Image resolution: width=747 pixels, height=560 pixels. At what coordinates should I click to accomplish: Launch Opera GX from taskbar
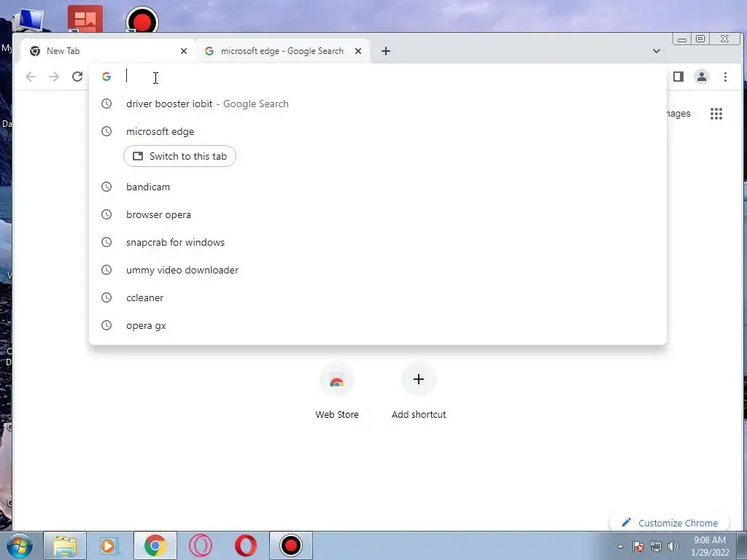pyautogui.click(x=201, y=545)
